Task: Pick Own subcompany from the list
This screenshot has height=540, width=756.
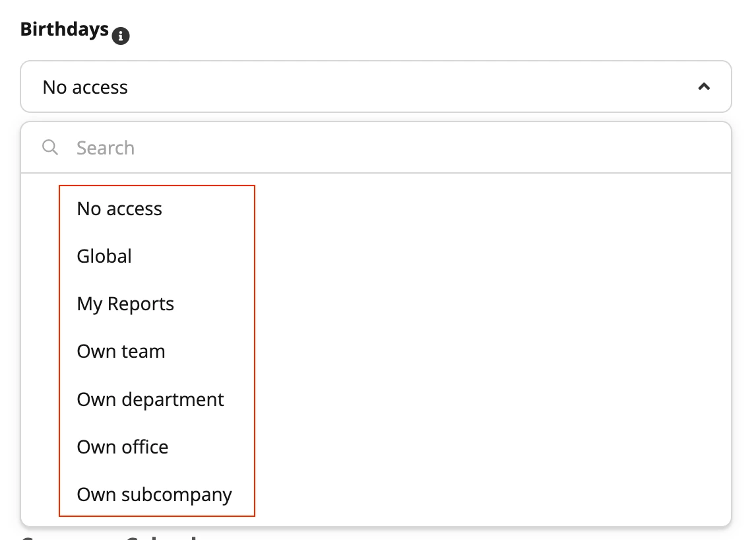Action: (x=154, y=494)
